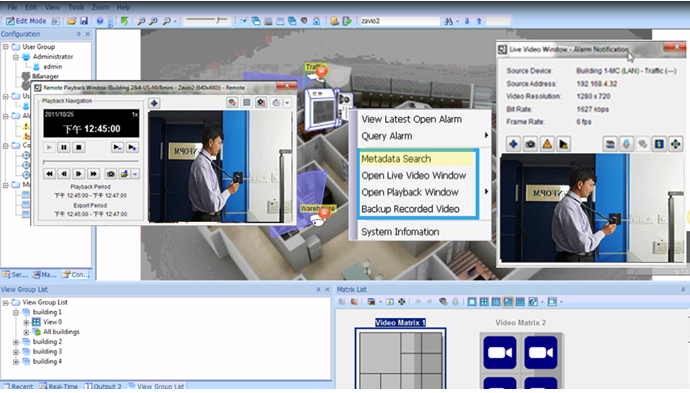Switch to the Ser... tab in left panel
Image resolution: width=690 pixels, height=393 pixels.
[15, 275]
